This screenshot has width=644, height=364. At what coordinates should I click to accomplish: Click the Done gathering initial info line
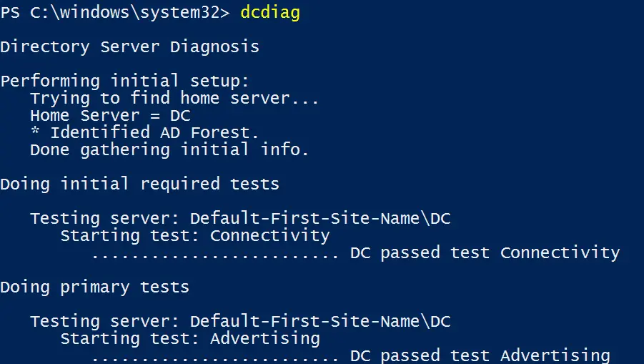[169, 149]
